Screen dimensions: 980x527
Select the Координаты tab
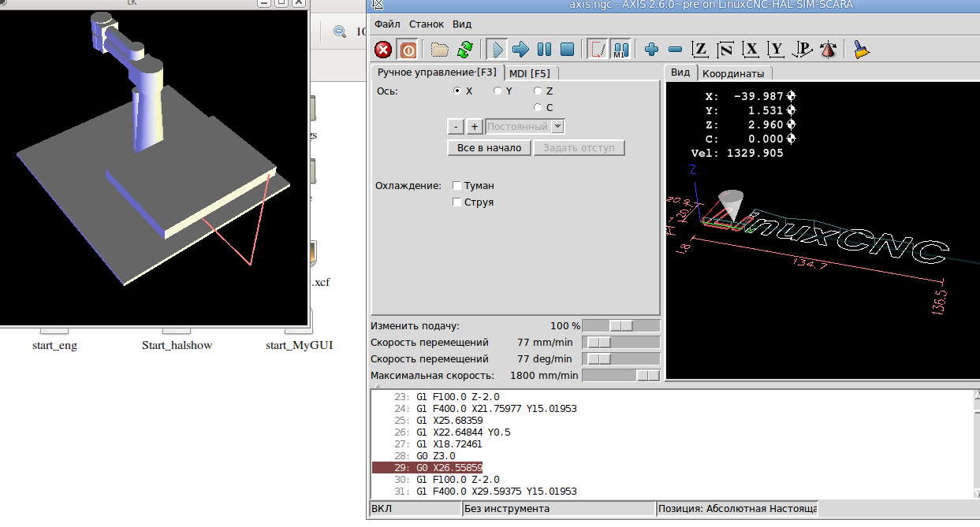tap(733, 73)
